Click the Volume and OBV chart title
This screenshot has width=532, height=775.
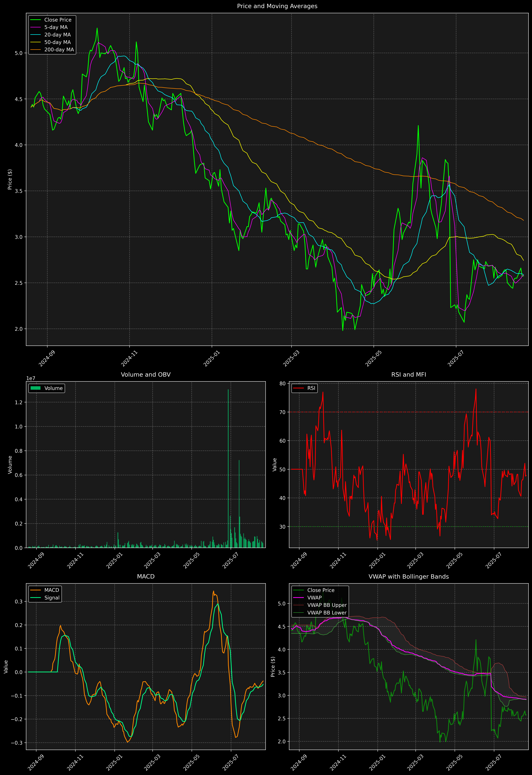146,374
